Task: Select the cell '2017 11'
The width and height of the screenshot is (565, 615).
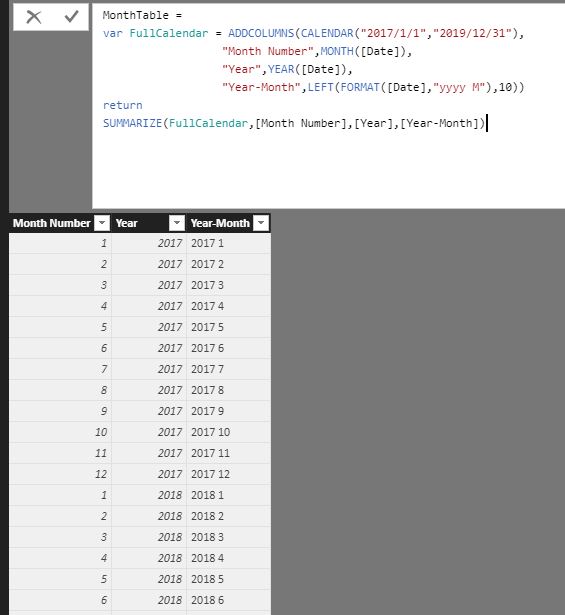Action: click(228, 453)
